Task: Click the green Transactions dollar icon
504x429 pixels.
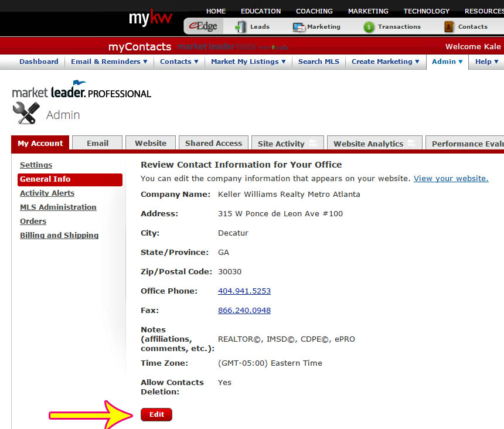Action: pos(369,27)
